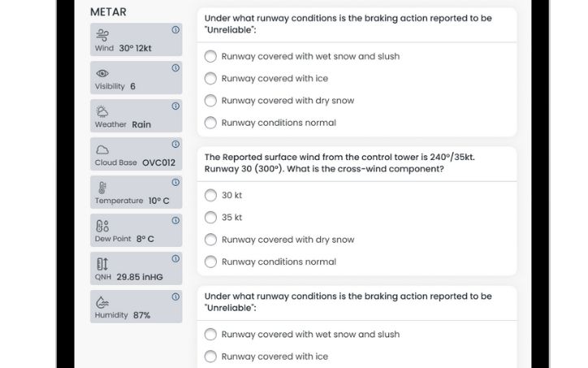Click the thermometer icon in Temperature card
588x368 pixels.
point(102,188)
